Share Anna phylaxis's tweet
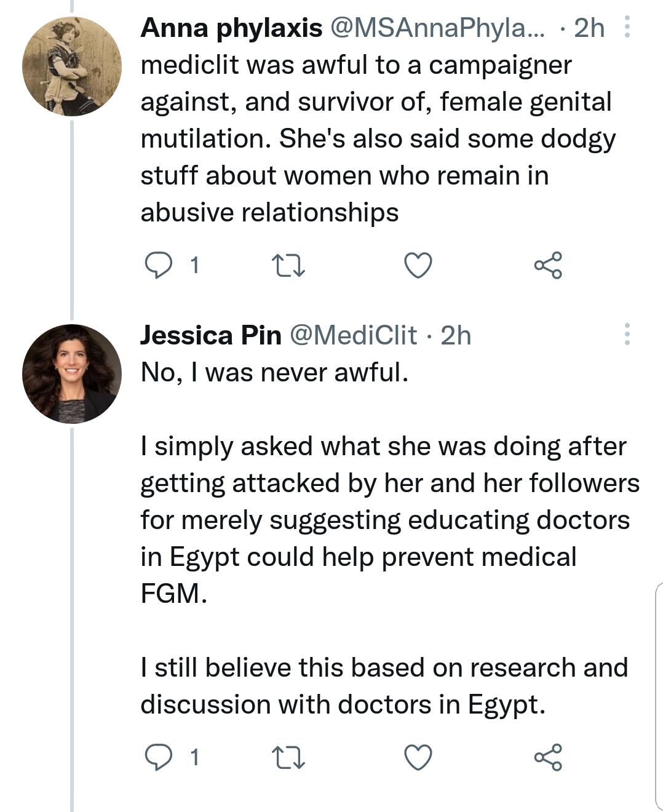Screen dimensions: 663x812 pos(547,265)
